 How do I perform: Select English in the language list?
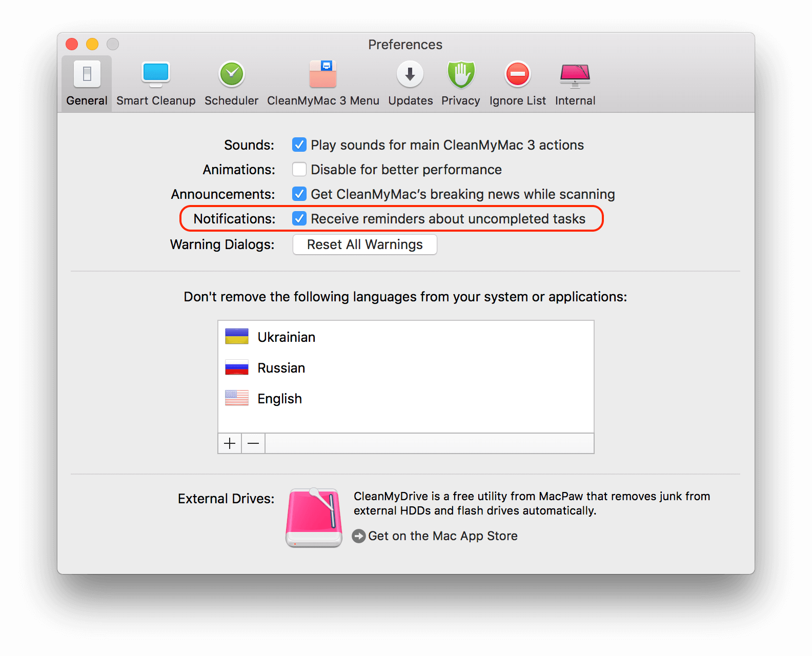click(406, 398)
